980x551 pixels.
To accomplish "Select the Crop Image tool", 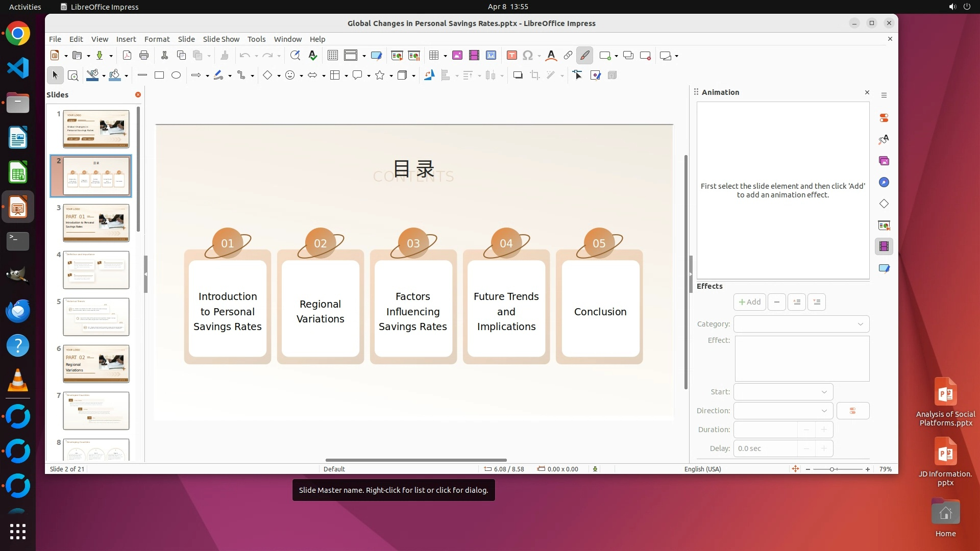I will click(x=534, y=76).
